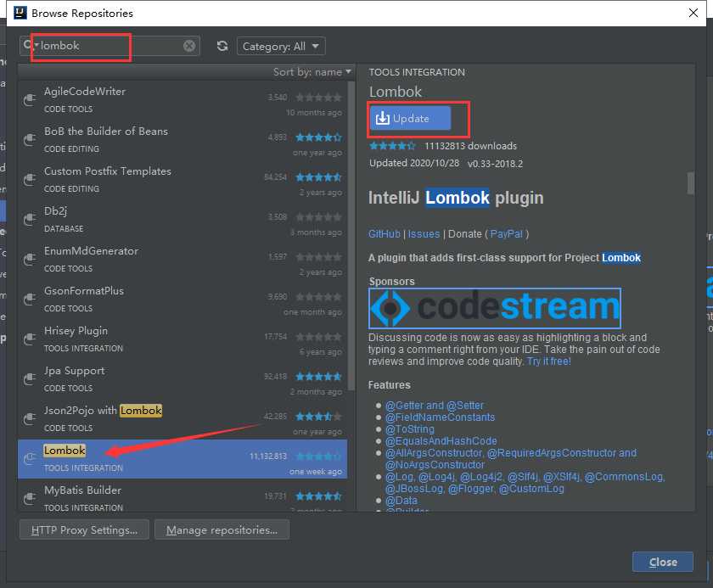Click the plugin list vertical scrollbar
Viewport: 713px width, 588px height.
[351, 235]
